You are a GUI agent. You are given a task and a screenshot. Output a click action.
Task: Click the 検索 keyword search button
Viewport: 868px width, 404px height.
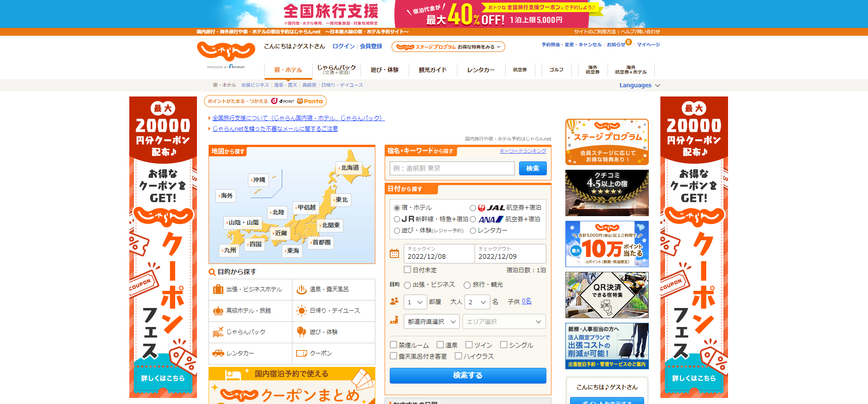pyautogui.click(x=533, y=168)
